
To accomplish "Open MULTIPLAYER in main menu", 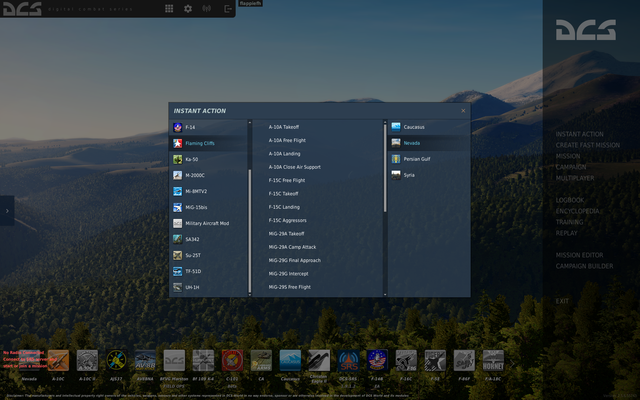I will tap(575, 178).
